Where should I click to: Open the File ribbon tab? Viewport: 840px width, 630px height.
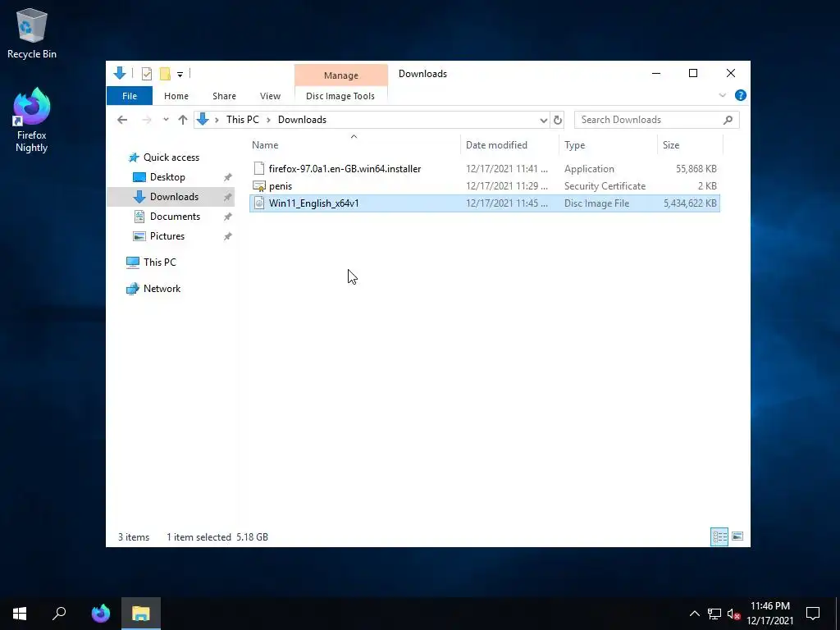coord(130,96)
